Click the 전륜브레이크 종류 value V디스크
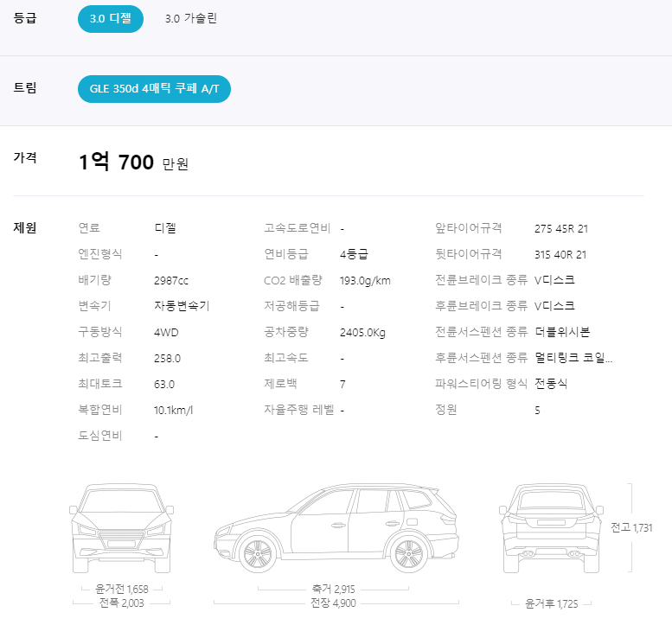This screenshot has height=625, width=672. pyautogui.click(x=554, y=280)
